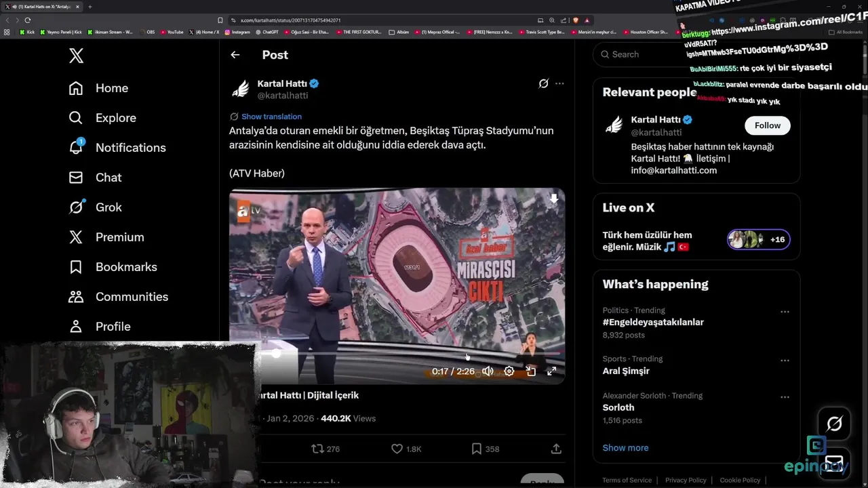Like the post with 1.8K likes
Screen dimensions: 868x488
[x=406, y=449]
